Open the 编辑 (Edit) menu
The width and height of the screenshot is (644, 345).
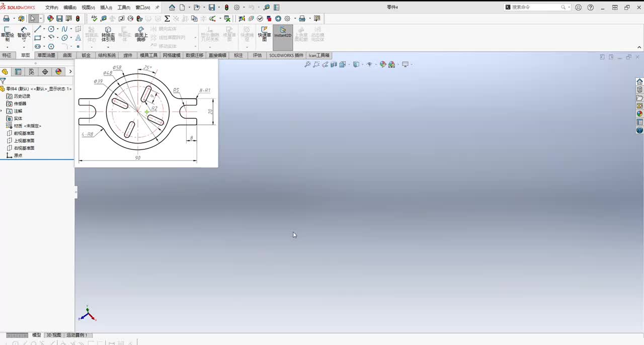tap(70, 8)
